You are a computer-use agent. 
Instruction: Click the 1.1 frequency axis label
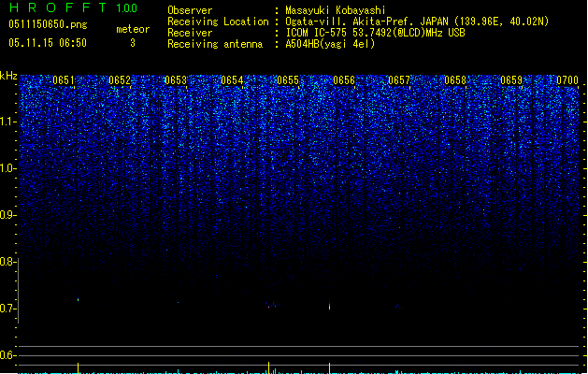(x=7, y=122)
